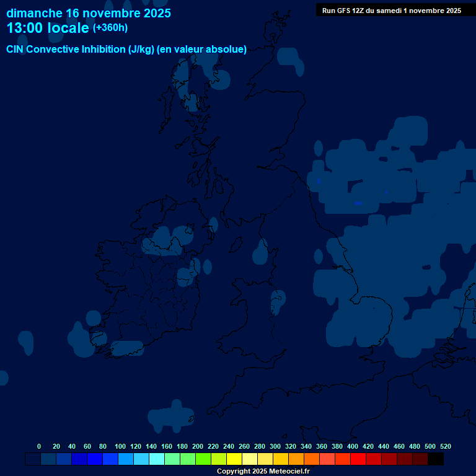476x476 pixels.
Task: Click the legend scale label 520
Action: pos(446,446)
